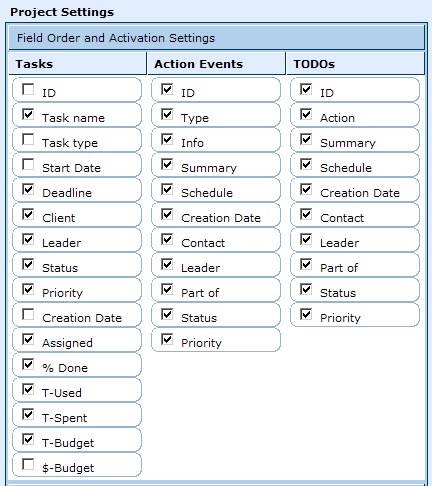
Task: Disable the Deadline field in Tasks
Action: click(x=28, y=189)
